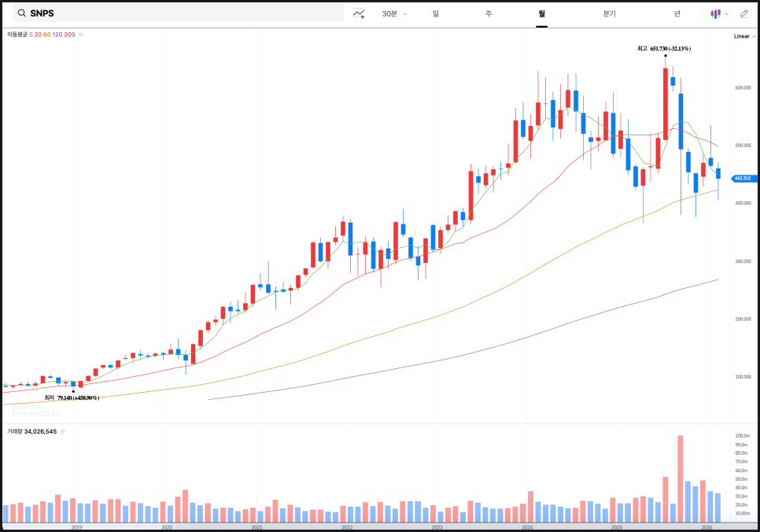Click the SNPS ticker search field

click(181, 13)
